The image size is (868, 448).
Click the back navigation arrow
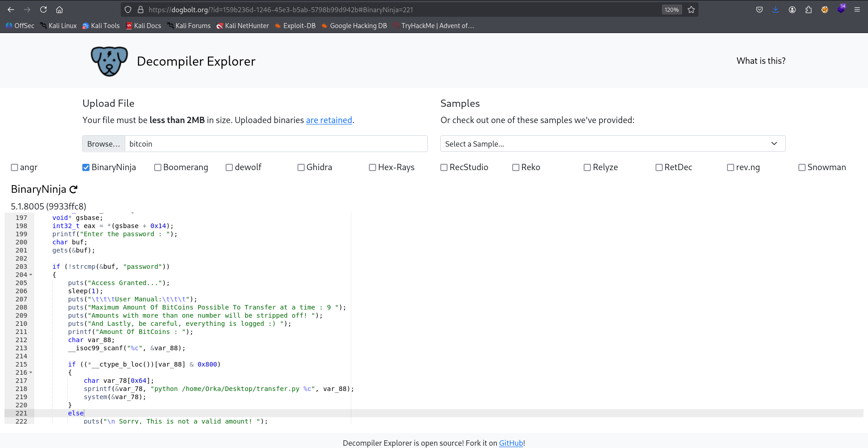pyautogui.click(x=11, y=10)
